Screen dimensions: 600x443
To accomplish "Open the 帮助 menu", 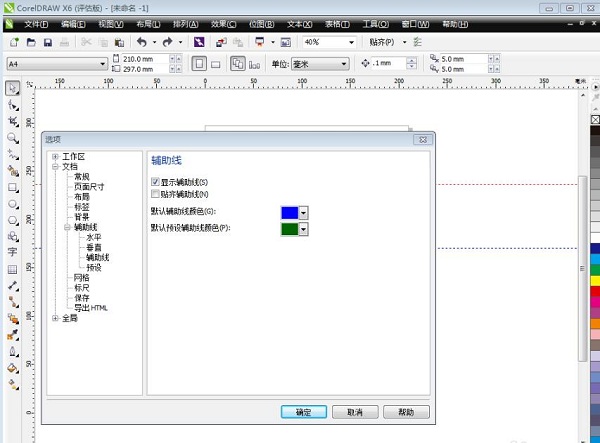I will pyautogui.click(x=455, y=24).
